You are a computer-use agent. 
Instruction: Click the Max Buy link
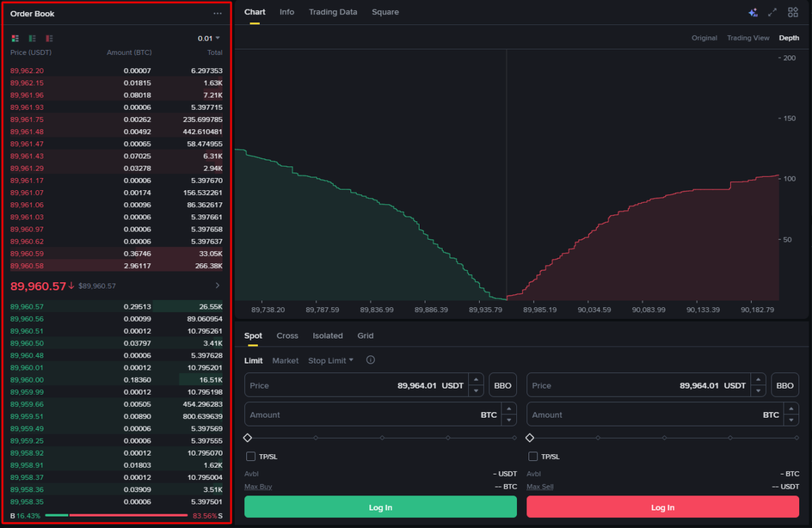point(258,486)
